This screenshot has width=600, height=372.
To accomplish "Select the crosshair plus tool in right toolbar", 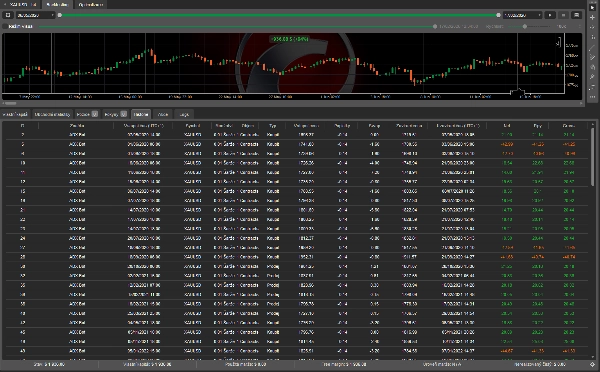I will [x=592, y=18].
